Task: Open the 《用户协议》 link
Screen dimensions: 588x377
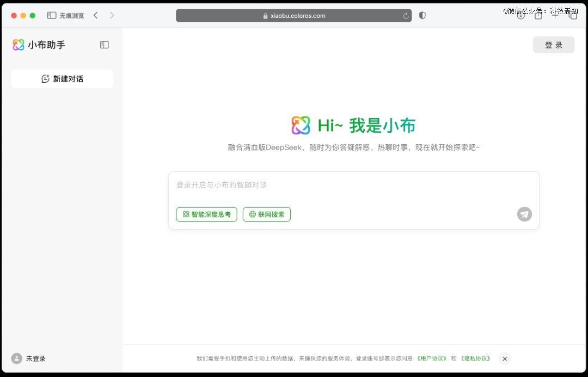Action: (x=432, y=359)
